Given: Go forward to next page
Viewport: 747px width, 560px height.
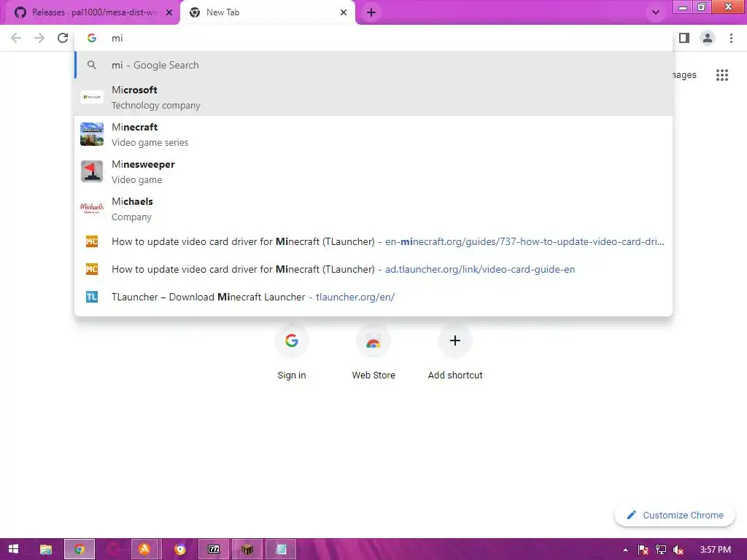Looking at the screenshot, I should (x=39, y=38).
